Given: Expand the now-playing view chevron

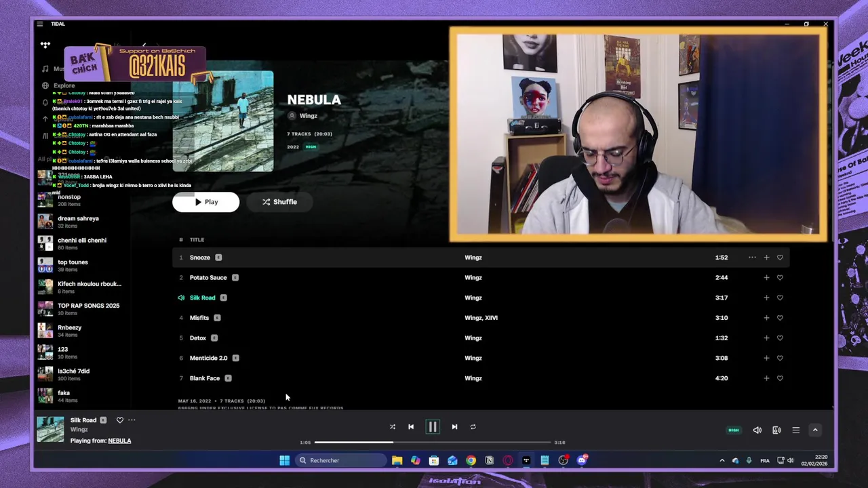Looking at the screenshot, I should pyautogui.click(x=815, y=430).
